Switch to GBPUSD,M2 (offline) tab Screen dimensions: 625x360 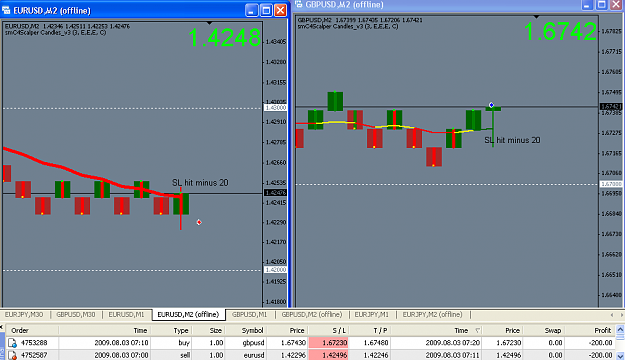click(x=312, y=315)
